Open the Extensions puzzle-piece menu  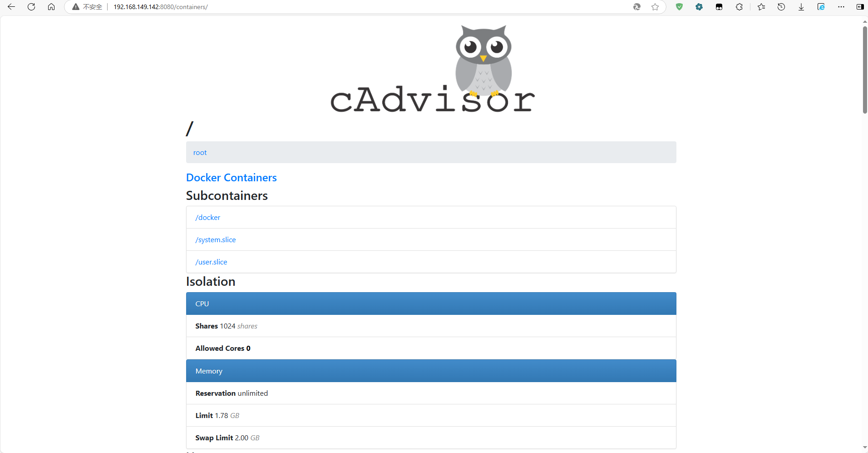pyautogui.click(x=739, y=7)
